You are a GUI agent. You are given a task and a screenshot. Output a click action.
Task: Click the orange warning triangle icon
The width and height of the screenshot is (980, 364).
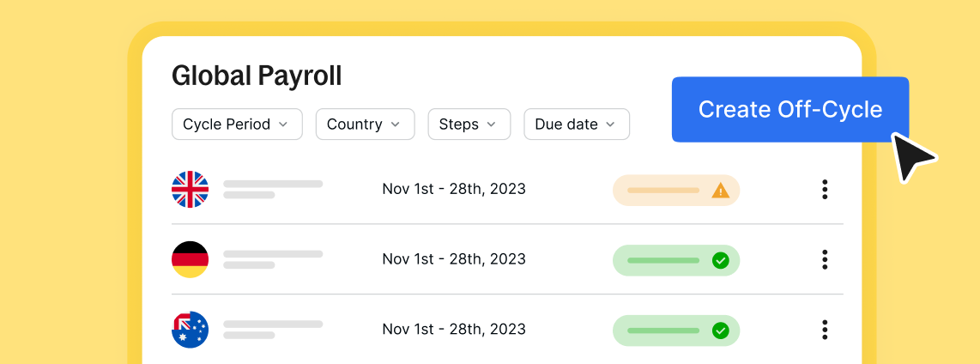pyautogui.click(x=721, y=191)
